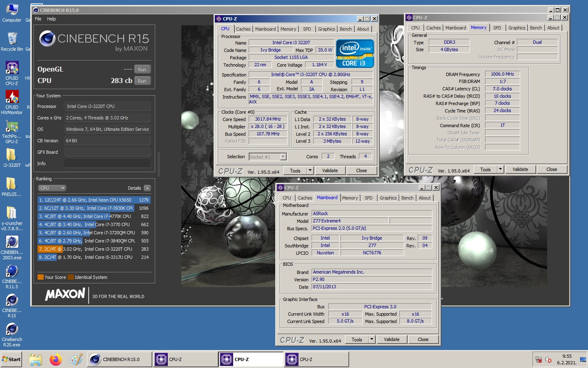Open Tools dropdown arrow in CPU tab window
This screenshot has height=368, width=588.
[310, 171]
